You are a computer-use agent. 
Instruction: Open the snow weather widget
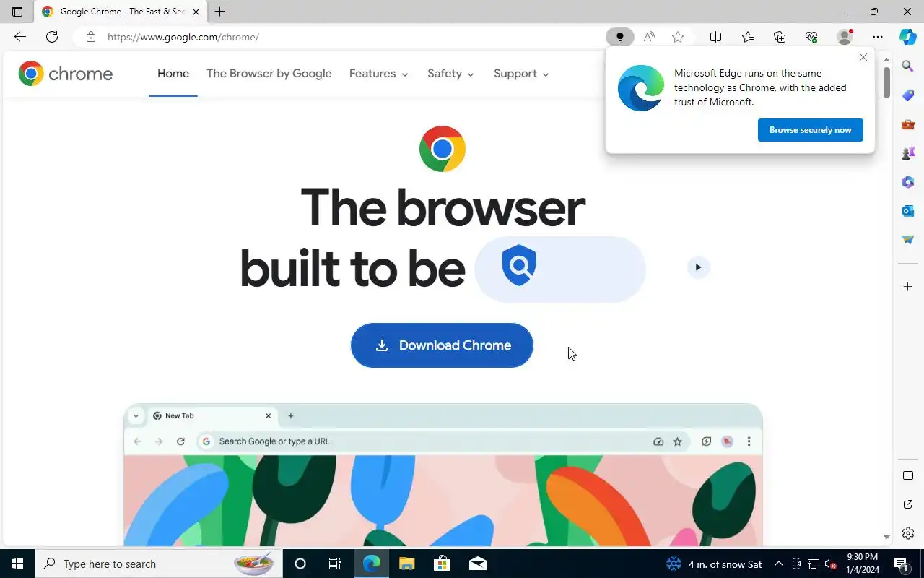[714, 564]
